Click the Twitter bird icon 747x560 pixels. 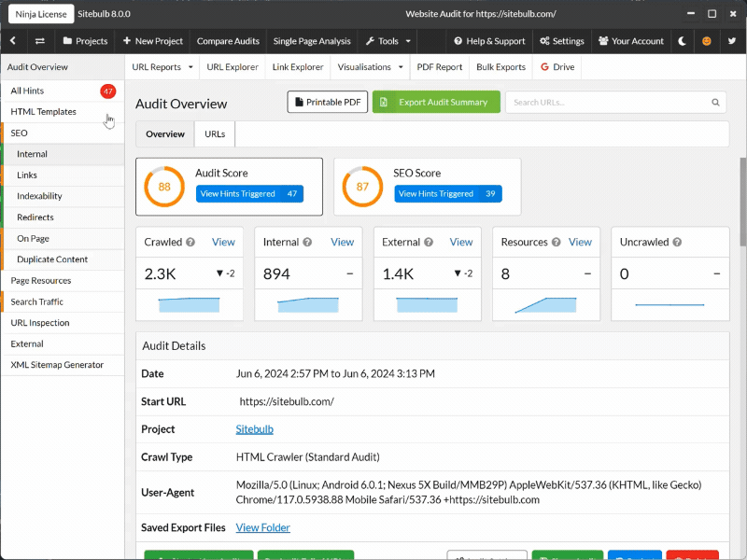[732, 41]
